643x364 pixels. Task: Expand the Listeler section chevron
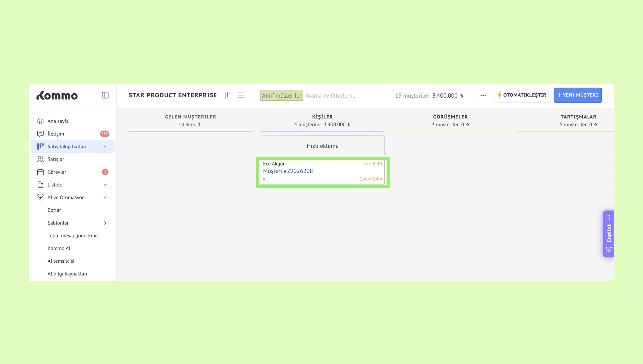click(105, 185)
